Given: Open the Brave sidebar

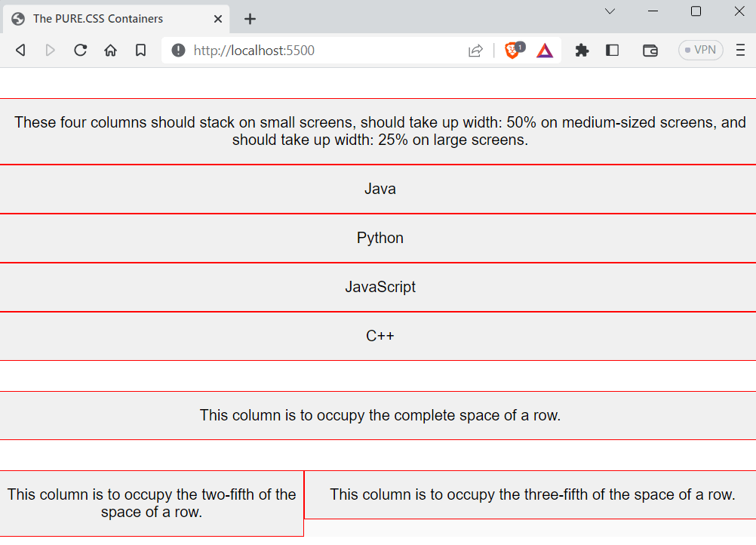Looking at the screenshot, I should [x=612, y=50].
